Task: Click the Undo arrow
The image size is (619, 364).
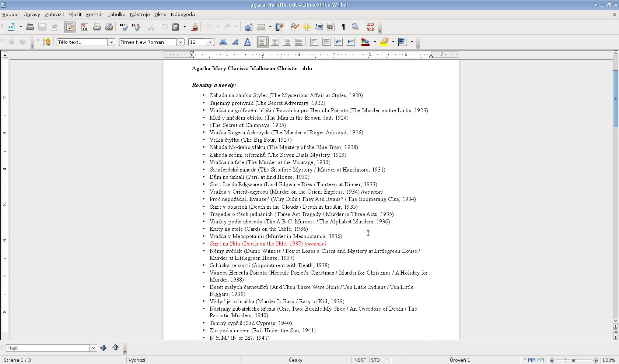Action: pyautogui.click(x=209, y=27)
